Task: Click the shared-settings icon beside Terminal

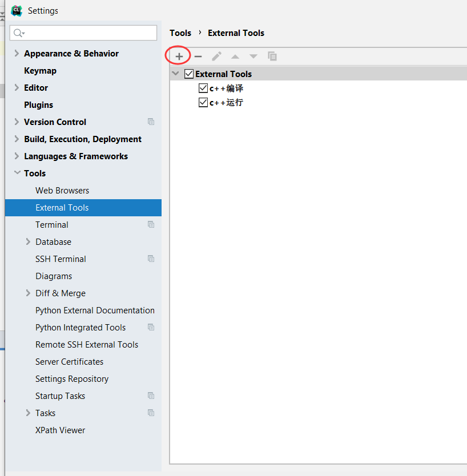Action: click(151, 224)
